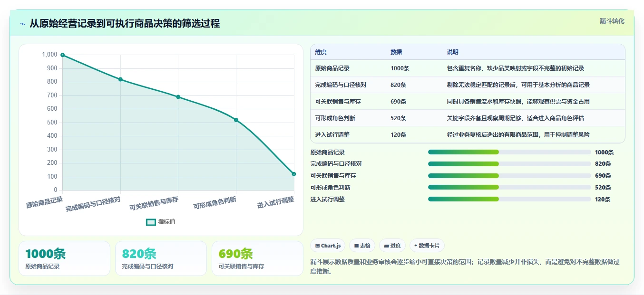Click the 原始商品记录 progress bar
The height and width of the screenshot is (295, 644).
pos(509,152)
